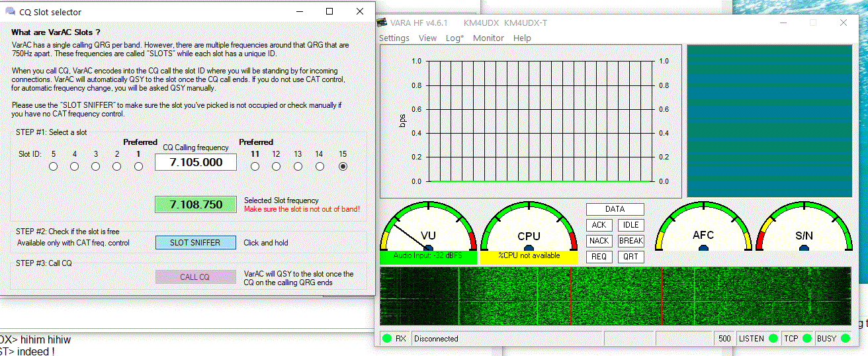
Task: Click the BUSY status LED
Action: [845, 339]
